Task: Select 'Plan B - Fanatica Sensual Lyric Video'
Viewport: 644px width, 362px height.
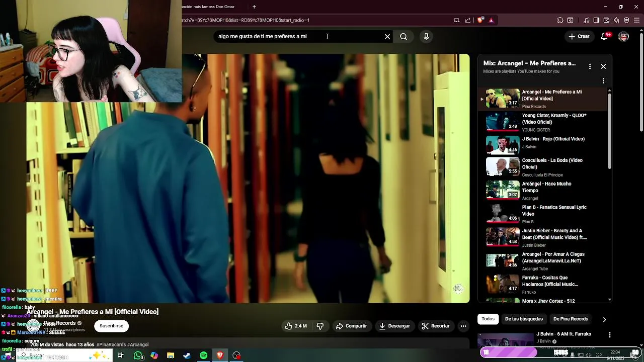Action: coord(543,214)
